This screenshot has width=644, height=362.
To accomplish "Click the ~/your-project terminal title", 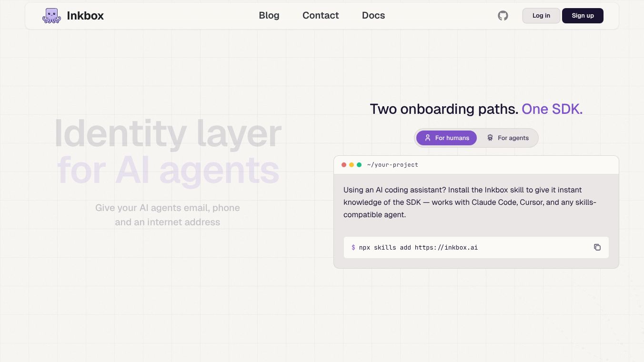I will click(392, 165).
